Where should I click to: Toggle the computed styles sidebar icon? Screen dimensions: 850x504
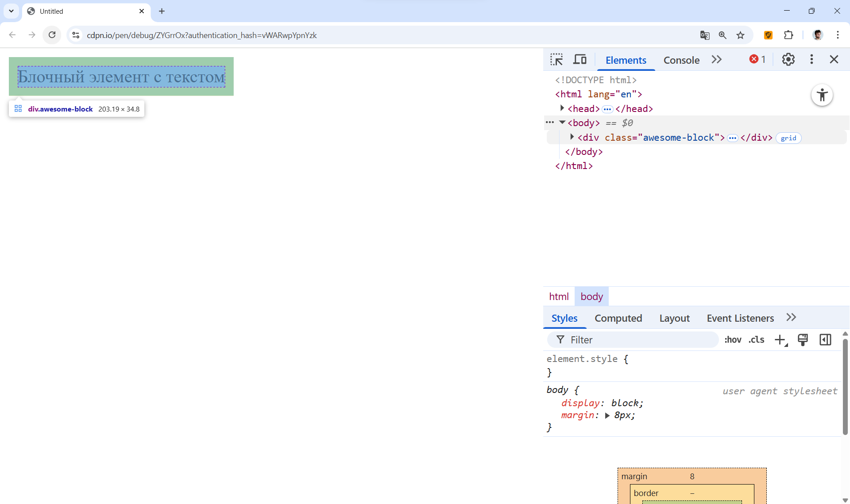click(825, 340)
